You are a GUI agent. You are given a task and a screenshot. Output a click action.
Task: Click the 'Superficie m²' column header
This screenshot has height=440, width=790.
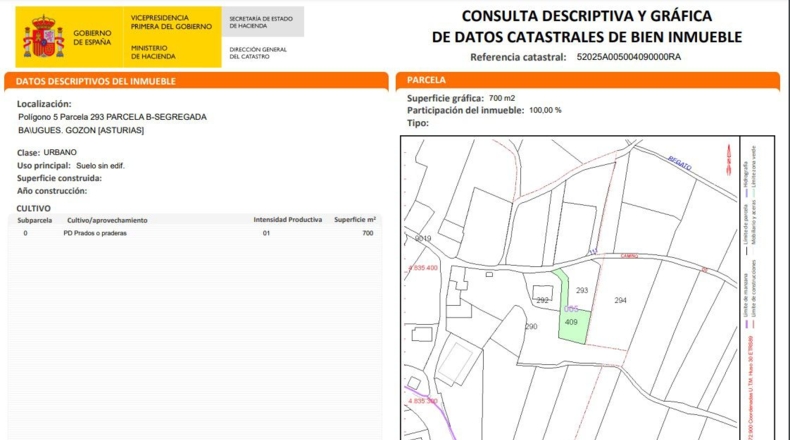[x=355, y=220]
